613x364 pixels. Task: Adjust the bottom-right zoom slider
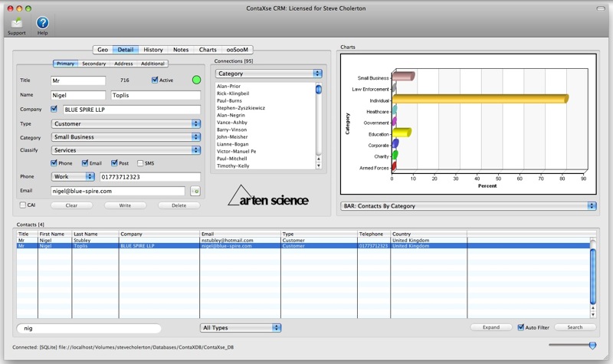coord(592,346)
